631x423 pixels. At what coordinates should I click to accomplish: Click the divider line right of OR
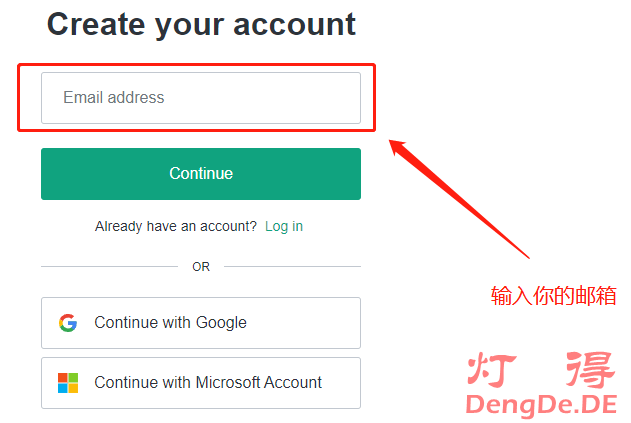click(293, 267)
